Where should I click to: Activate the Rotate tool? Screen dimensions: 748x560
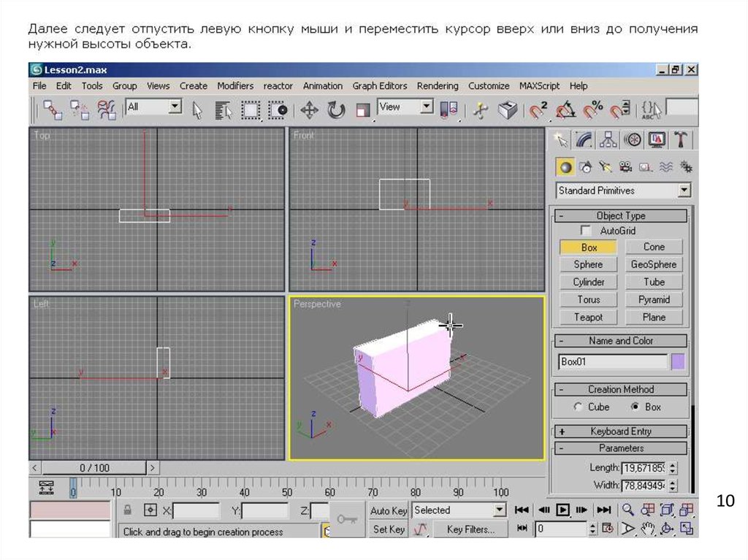pyautogui.click(x=336, y=110)
